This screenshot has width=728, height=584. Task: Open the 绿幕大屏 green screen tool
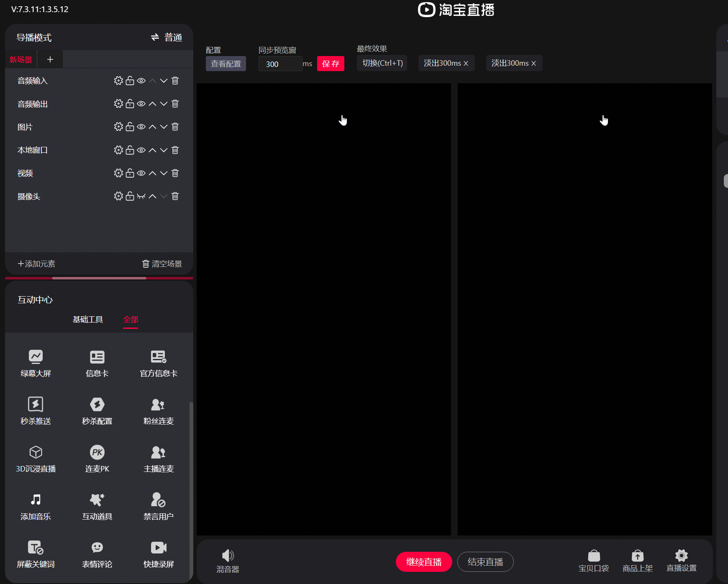tap(36, 363)
